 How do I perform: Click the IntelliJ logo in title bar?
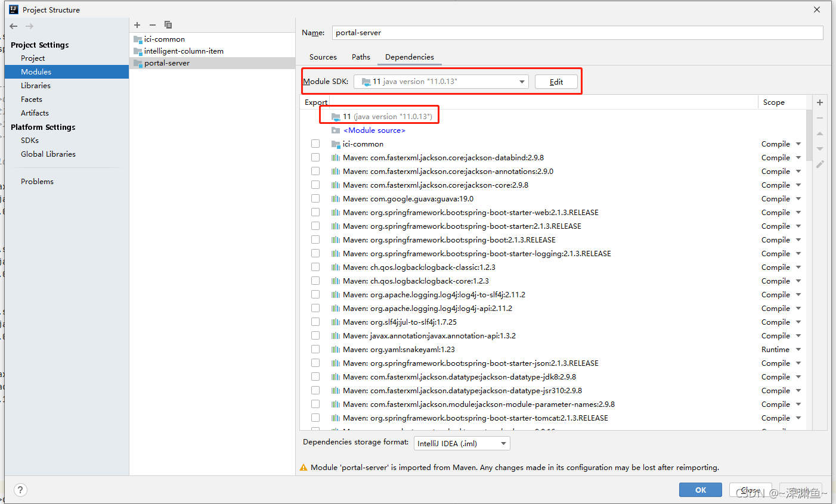pyautogui.click(x=14, y=10)
